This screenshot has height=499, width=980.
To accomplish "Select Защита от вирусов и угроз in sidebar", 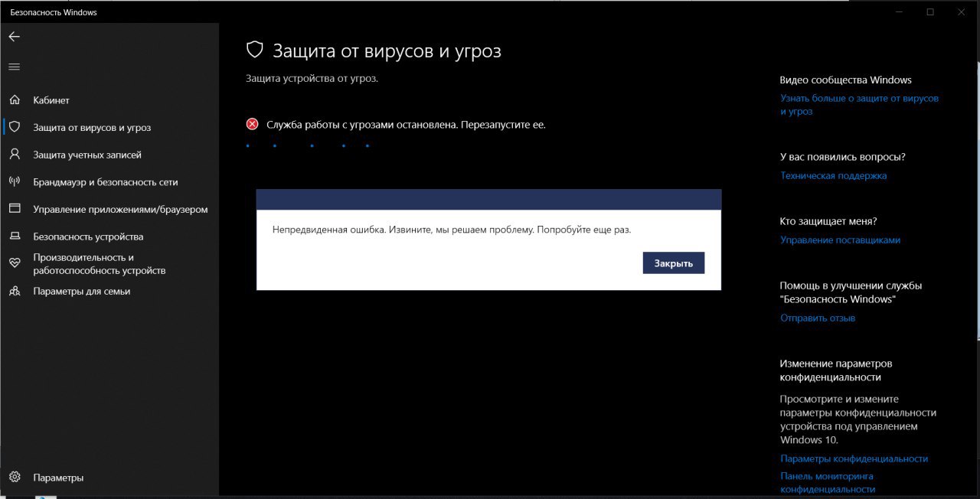I will [92, 128].
